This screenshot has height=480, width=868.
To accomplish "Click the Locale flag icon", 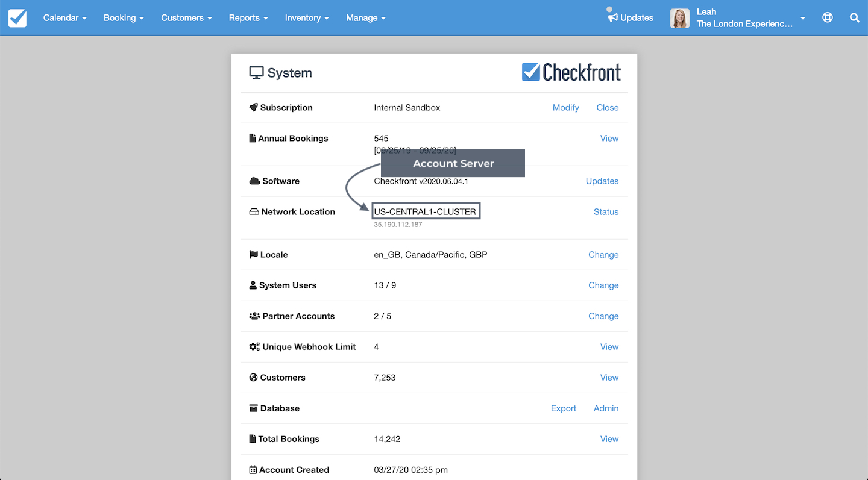I will point(253,254).
